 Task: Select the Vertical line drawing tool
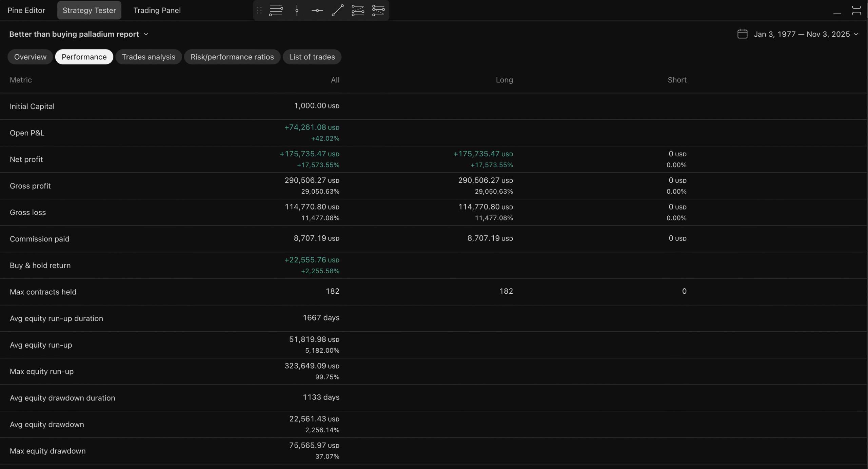(297, 11)
